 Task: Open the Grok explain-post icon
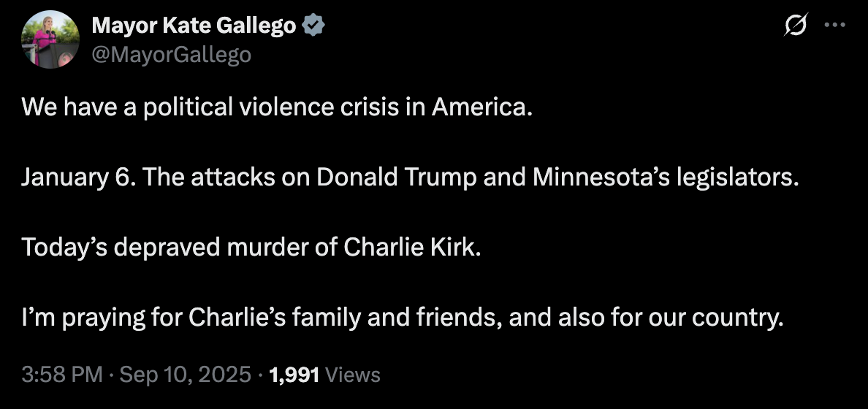coord(795,26)
